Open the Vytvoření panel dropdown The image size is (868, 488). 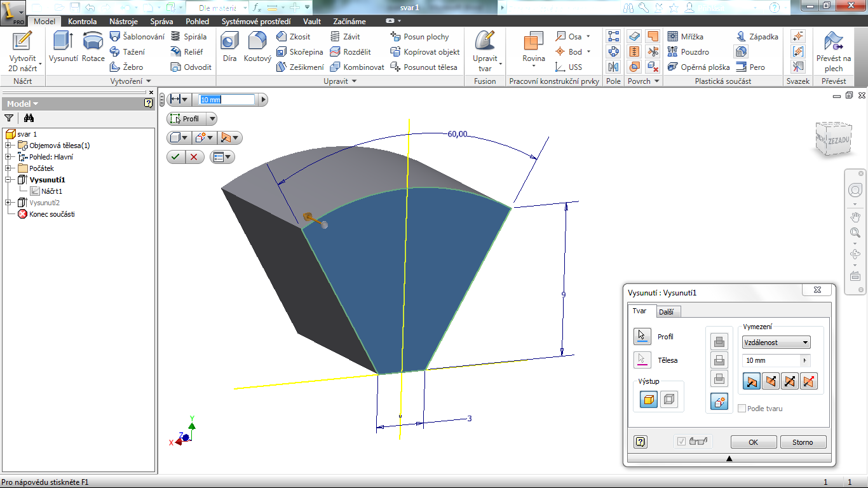pyautogui.click(x=131, y=81)
